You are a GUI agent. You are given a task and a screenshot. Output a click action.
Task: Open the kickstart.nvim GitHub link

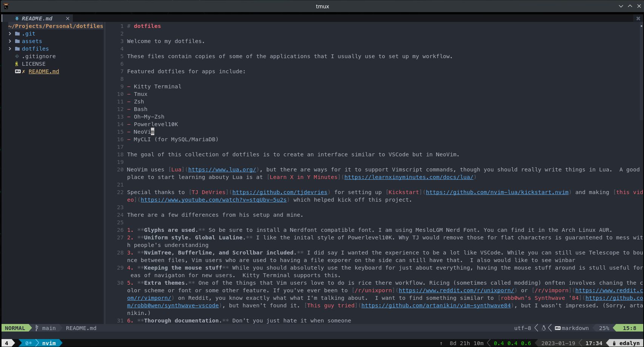497,192
